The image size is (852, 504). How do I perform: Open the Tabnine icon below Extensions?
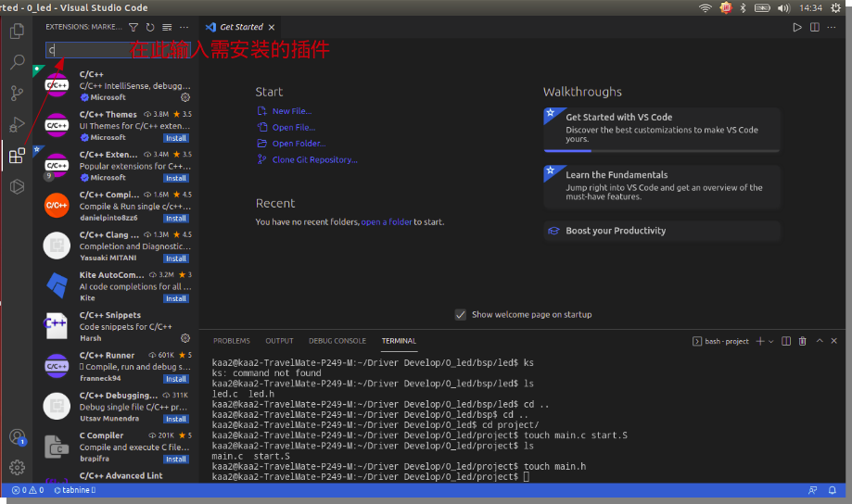point(17,187)
